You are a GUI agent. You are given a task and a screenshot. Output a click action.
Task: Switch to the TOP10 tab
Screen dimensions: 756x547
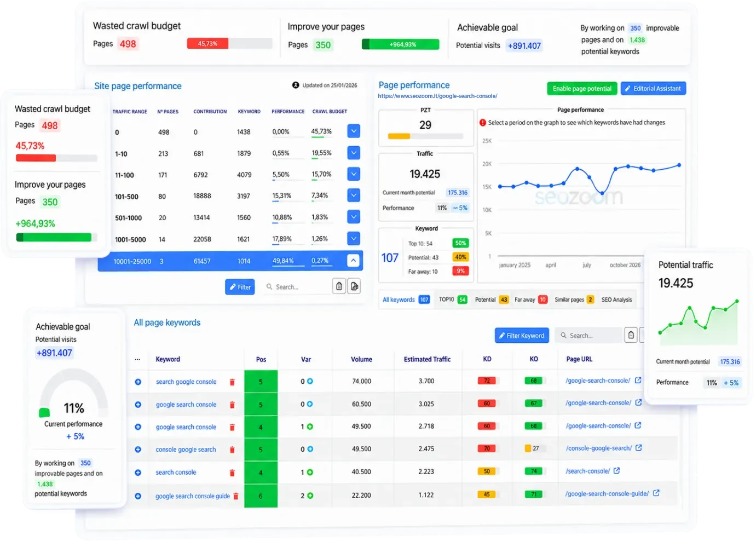point(453,300)
